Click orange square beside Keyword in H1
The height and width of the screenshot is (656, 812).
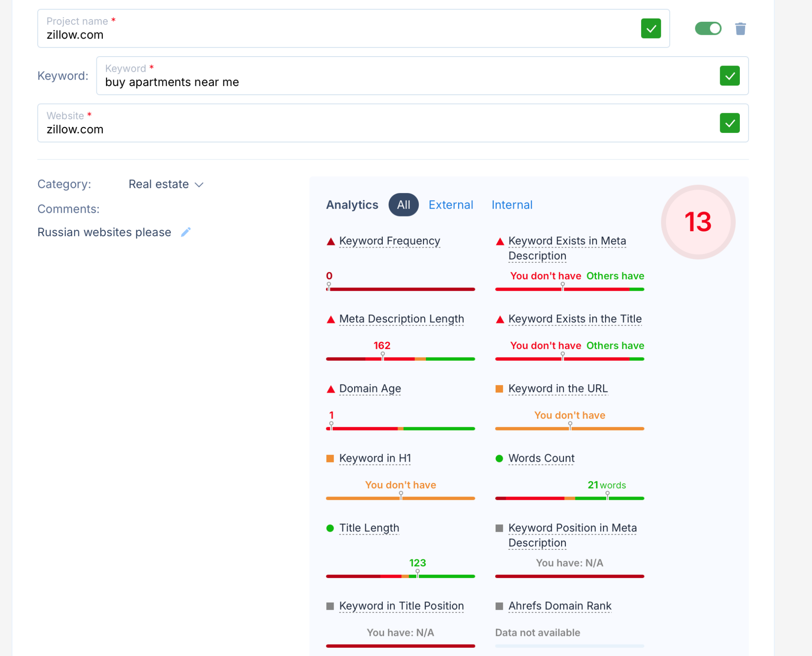point(330,458)
